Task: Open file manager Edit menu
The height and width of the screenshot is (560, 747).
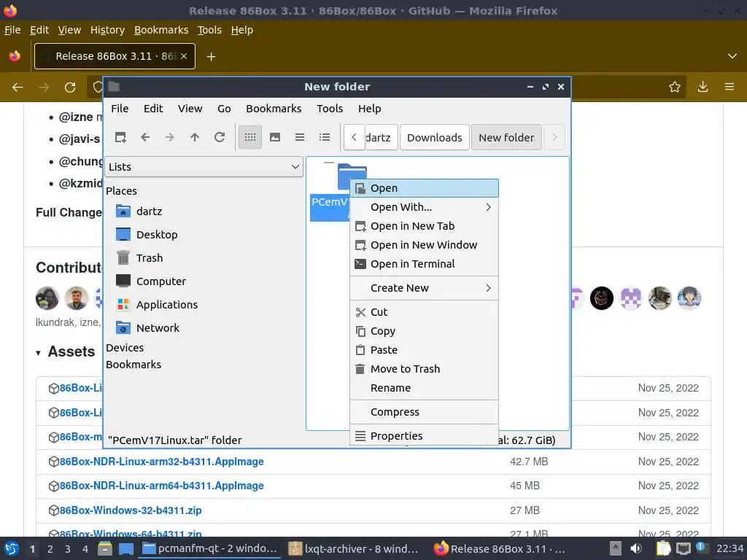Action: coord(153,109)
